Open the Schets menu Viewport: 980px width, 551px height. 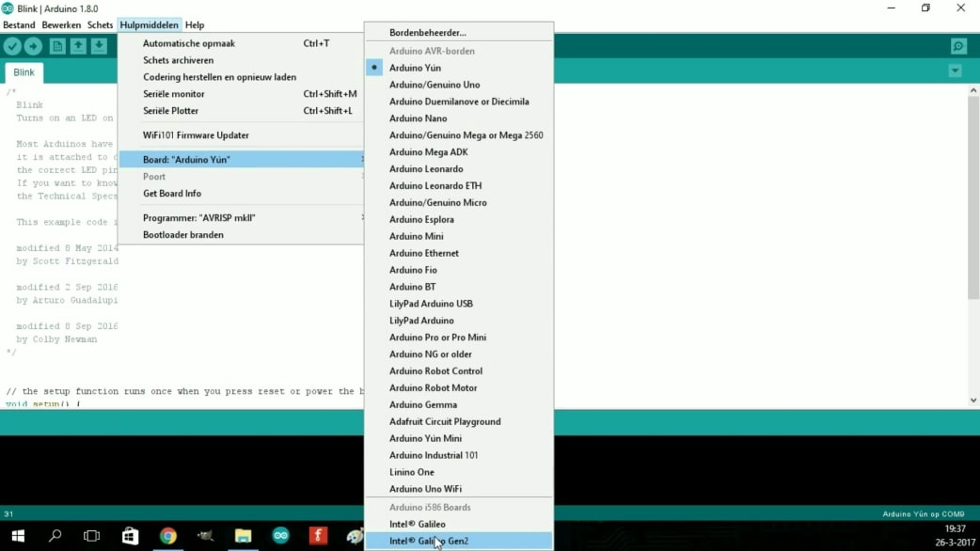(100, 25)
